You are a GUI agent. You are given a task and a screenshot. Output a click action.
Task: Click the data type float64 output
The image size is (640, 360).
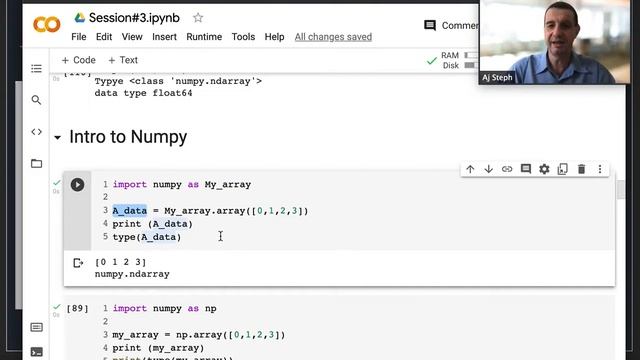click(x=143, y=93)
